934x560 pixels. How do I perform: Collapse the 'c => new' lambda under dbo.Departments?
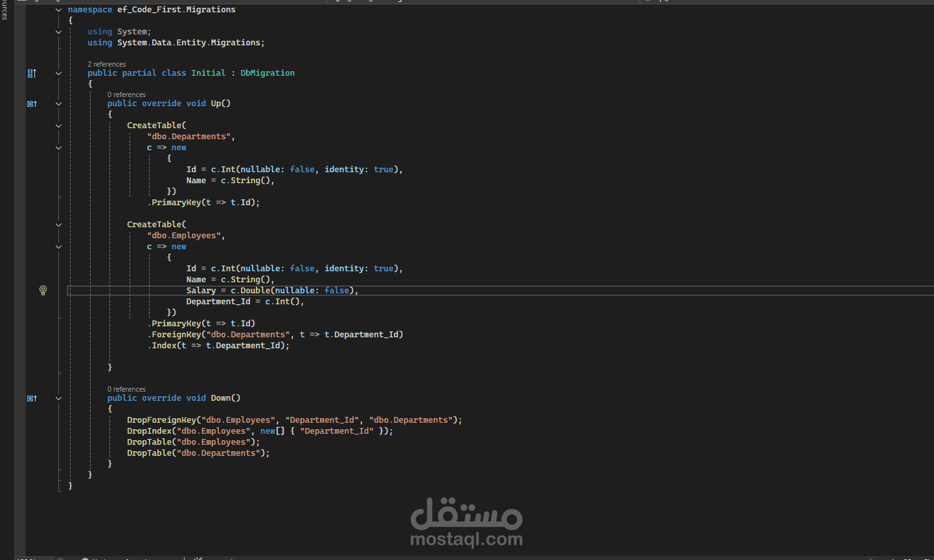pos(58,148)
